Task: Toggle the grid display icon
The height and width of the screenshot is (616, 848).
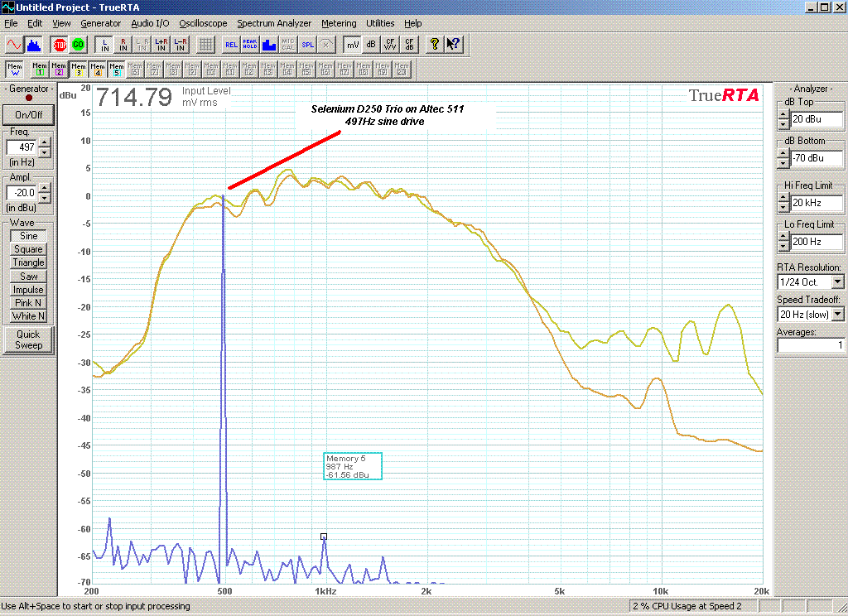Action: [205, 45]
